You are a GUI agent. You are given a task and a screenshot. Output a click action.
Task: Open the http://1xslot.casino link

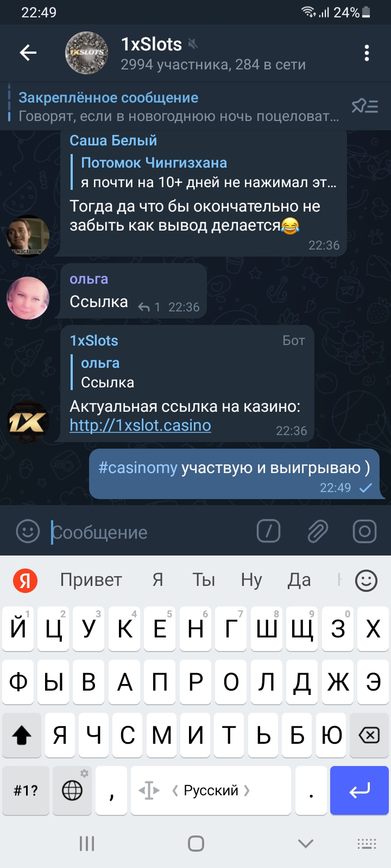[x=140, y=425]
